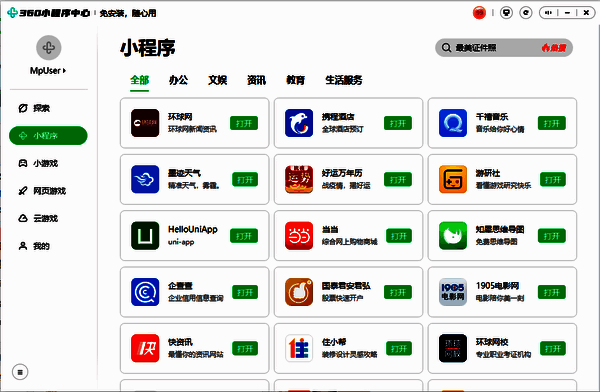Click the HelloUniApp icon
Image resolution: width=600 pixels, height=392 pixels.
click(x=145, y=235)
